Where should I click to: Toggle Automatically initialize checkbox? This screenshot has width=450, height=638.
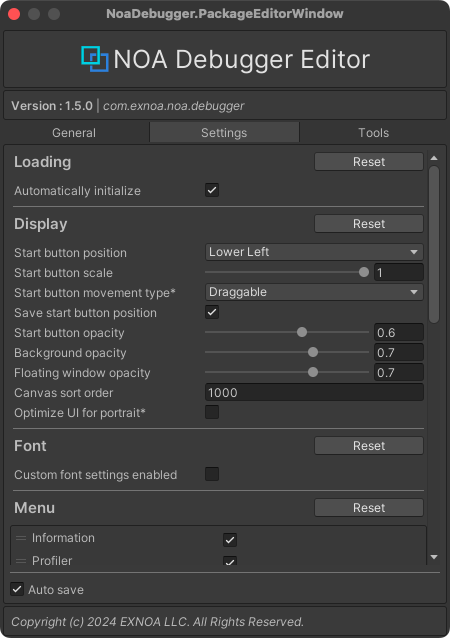212,190
